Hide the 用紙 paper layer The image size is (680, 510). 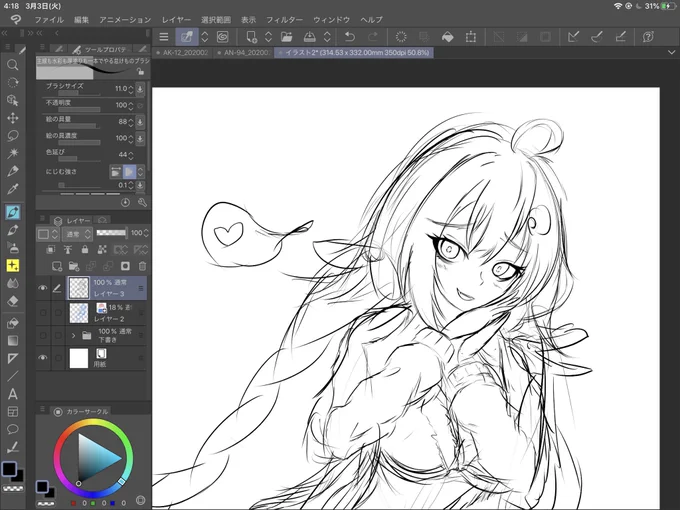[42, 358]
